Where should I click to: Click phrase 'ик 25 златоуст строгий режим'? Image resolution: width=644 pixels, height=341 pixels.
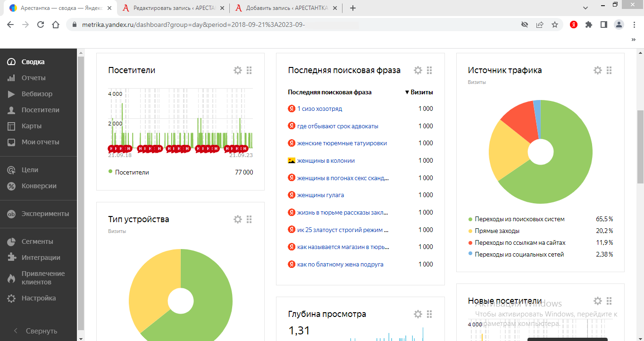343,230
